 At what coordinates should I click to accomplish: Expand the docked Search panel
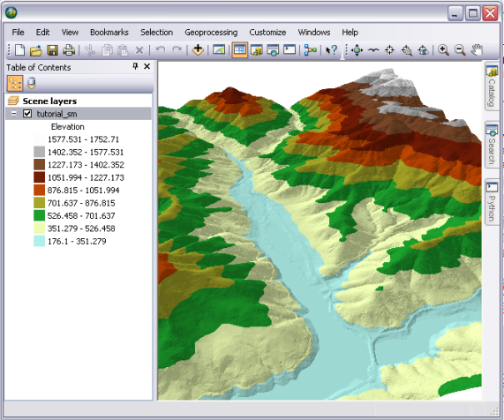pos(492,145)
